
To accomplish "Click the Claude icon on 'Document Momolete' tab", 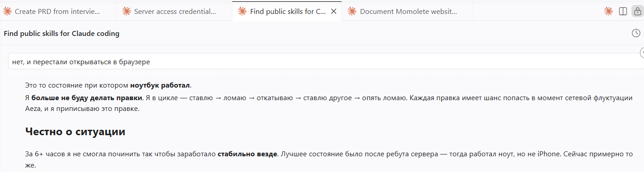I will click(x=352, y=12).
